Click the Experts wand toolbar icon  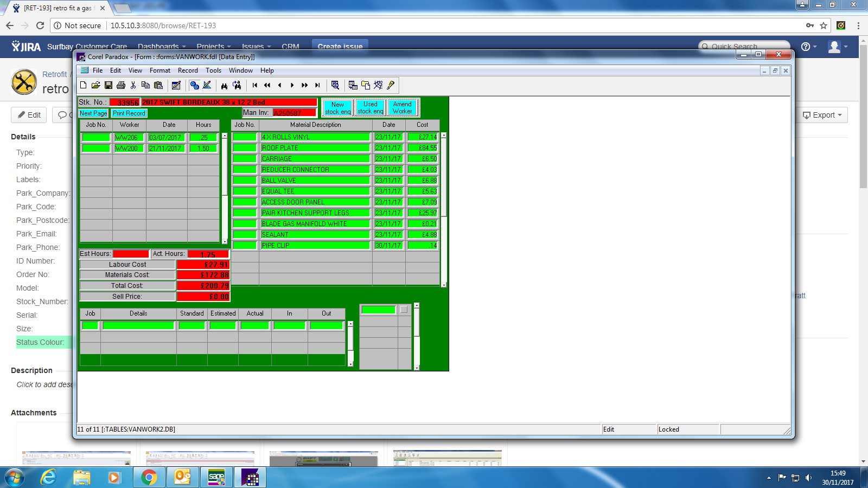click(x=378, y=85)
